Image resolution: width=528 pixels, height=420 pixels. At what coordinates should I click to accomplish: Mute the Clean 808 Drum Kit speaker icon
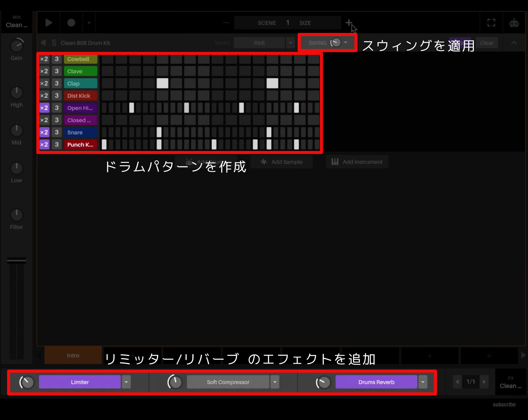pos(43,43)
